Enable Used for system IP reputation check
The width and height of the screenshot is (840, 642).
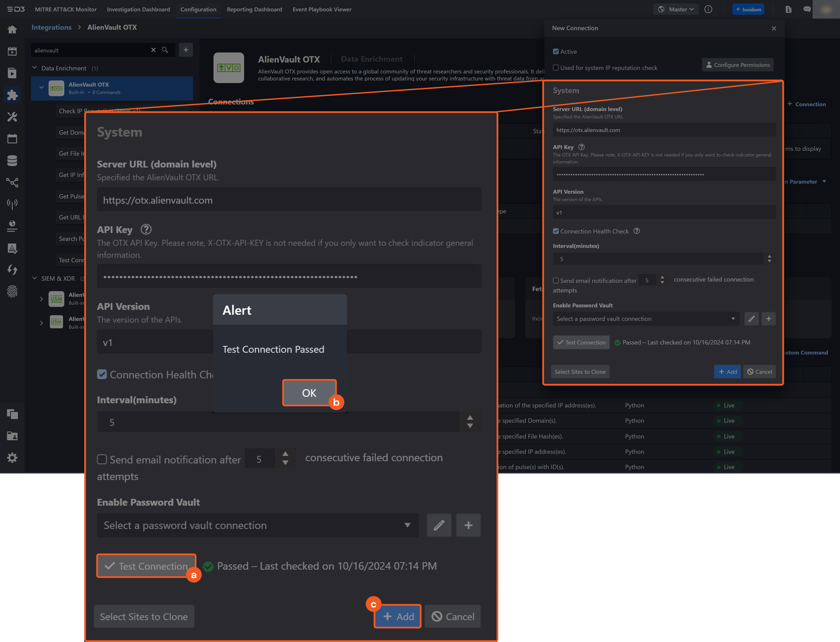[556, 68]
